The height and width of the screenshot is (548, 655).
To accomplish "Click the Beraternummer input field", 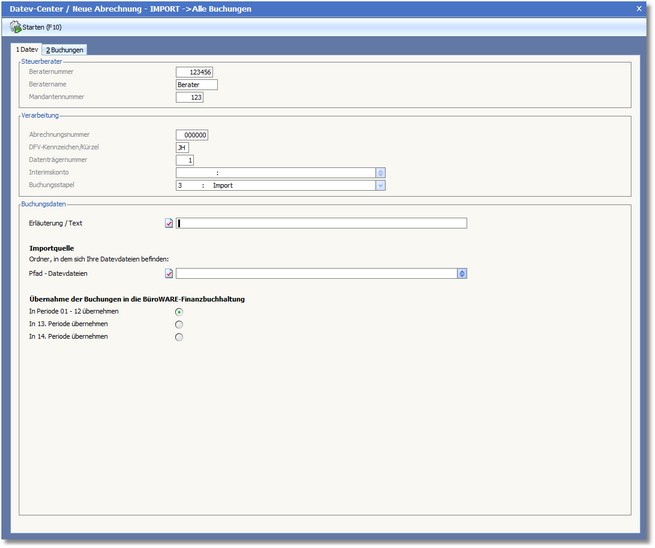I will tap(194, 72).
